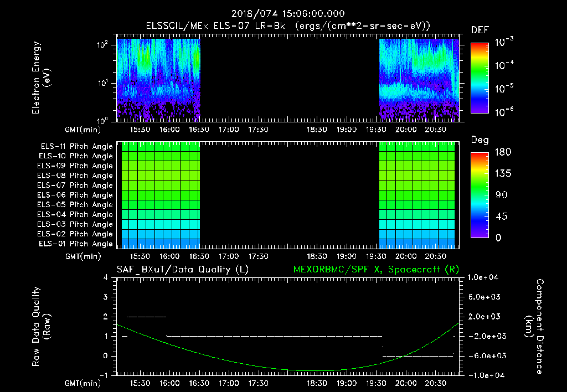Pick the DEF rainbow color scale bar
Screen dimensions: 567x392
coord(480,78)
